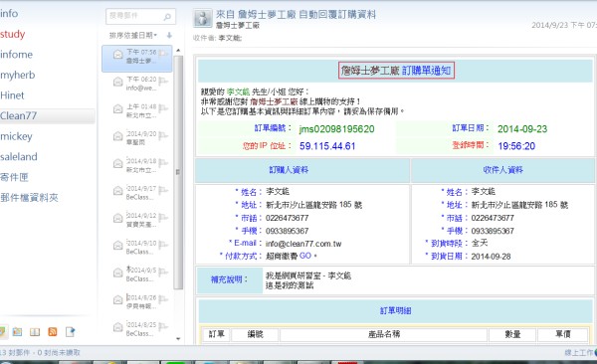The height and width of the screenshot is (364, 597).
Task: Click the sender's avatar picture
Action: (203, 18)
